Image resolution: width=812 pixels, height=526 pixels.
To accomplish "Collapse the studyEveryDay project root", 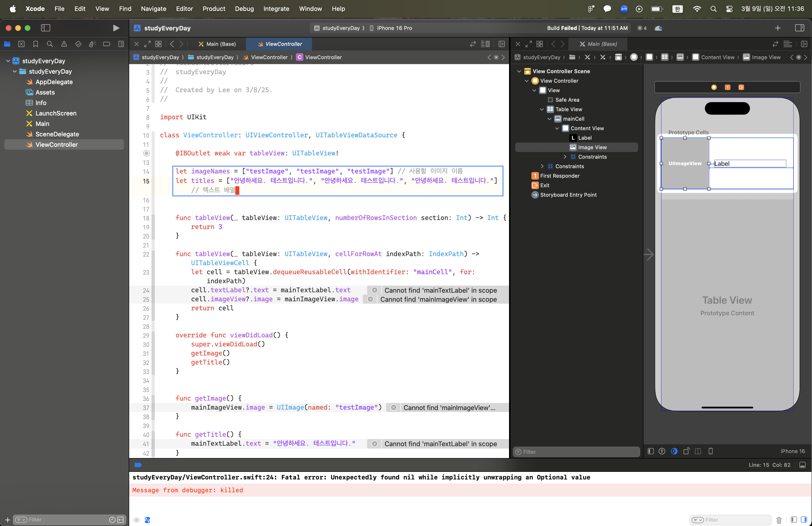I will point(8,61).
